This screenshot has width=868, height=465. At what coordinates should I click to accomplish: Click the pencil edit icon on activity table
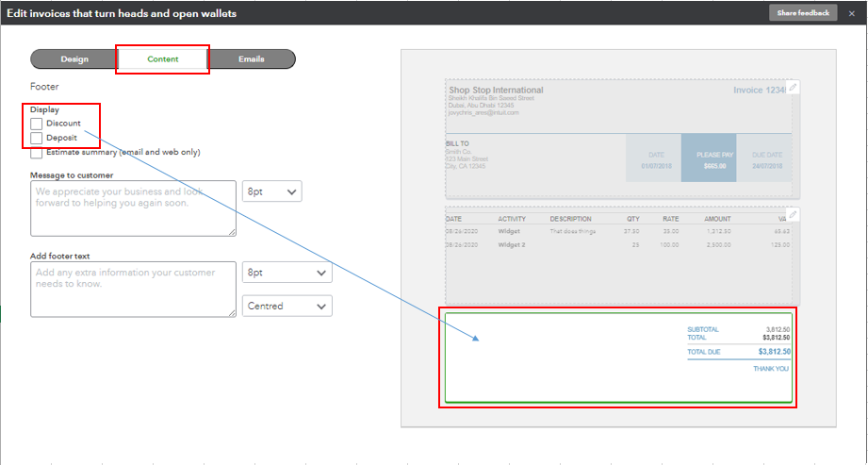click(793, 214)
